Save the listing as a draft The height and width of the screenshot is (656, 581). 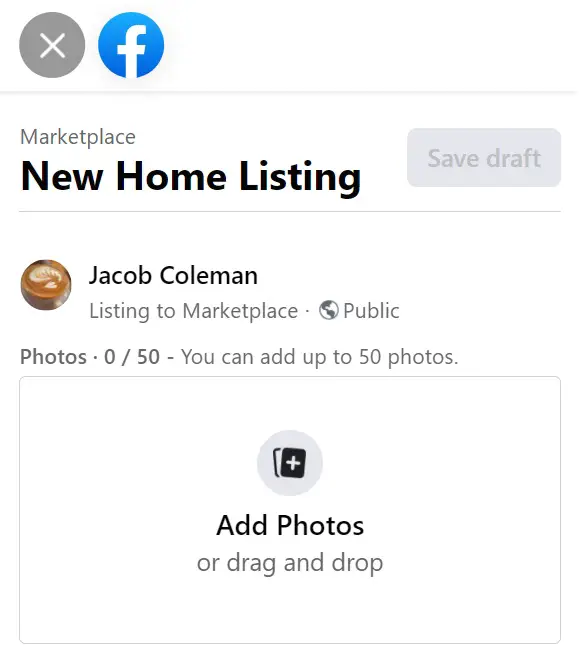[x=484, y=158]
